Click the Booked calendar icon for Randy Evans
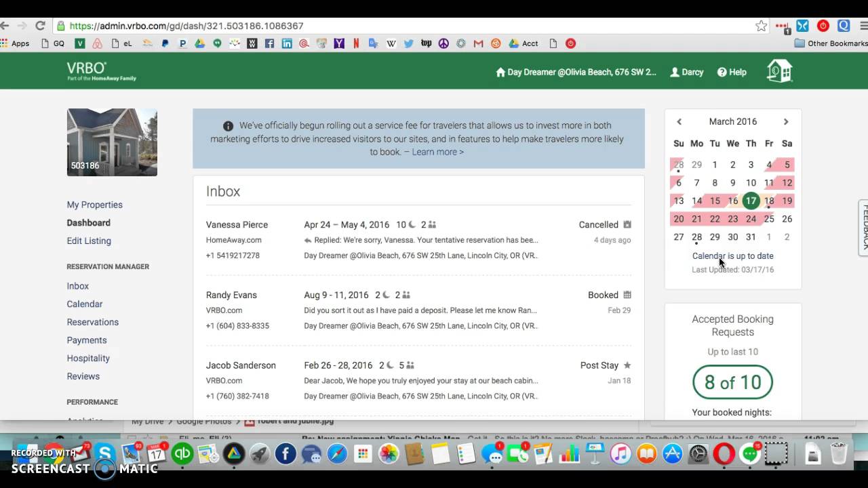This screenshot has height=488, width=868. point(627,295)
